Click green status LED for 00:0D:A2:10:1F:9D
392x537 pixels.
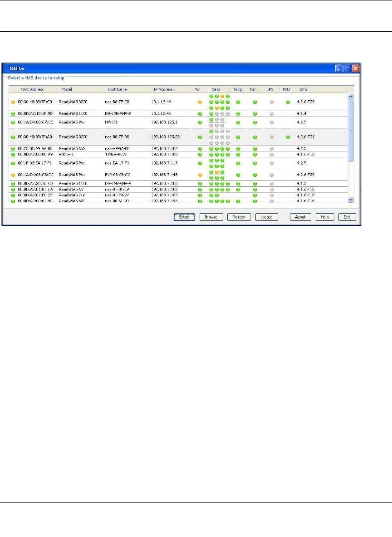tap(13, 114)
